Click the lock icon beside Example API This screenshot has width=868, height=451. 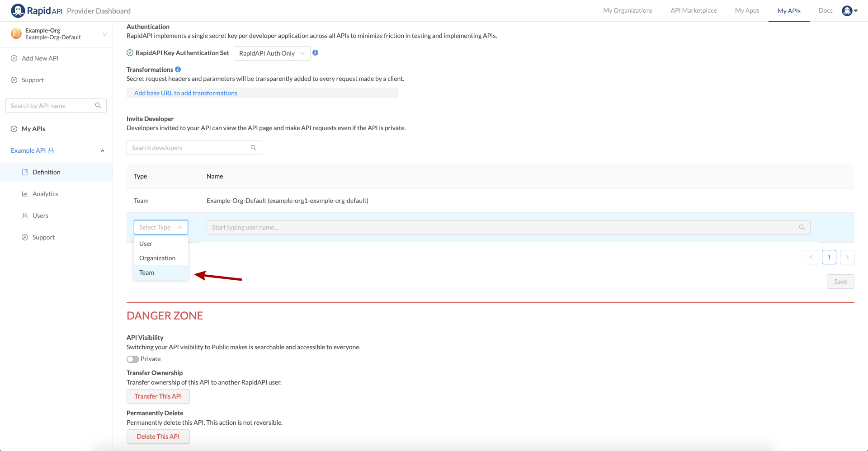(x=51, y=150)
